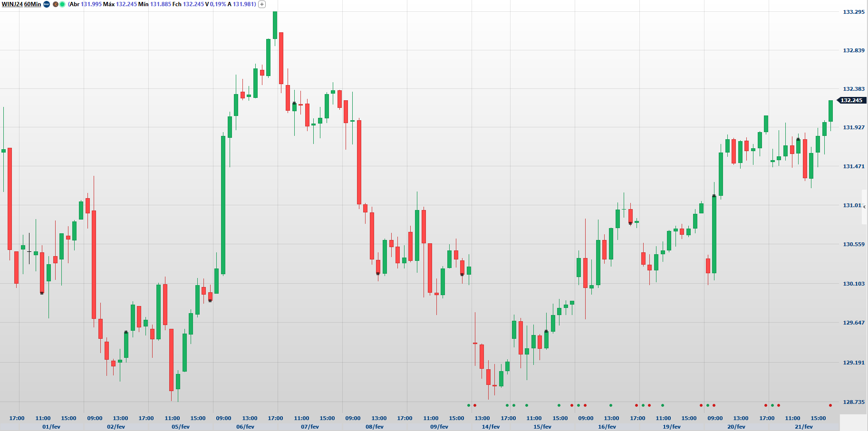This screenshot has height=431, width=868.
Task: Click the plus button after the quote info
Action: (x=262, y=4)
